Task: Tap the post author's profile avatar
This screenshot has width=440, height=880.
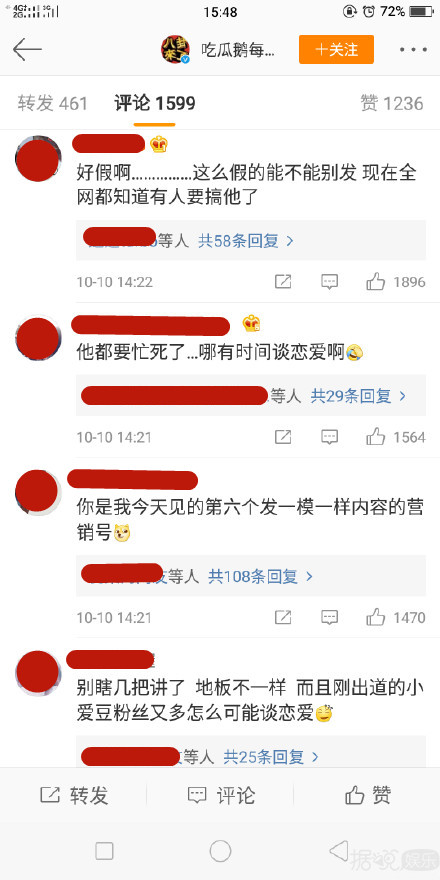Action: (x=176, y=49)
